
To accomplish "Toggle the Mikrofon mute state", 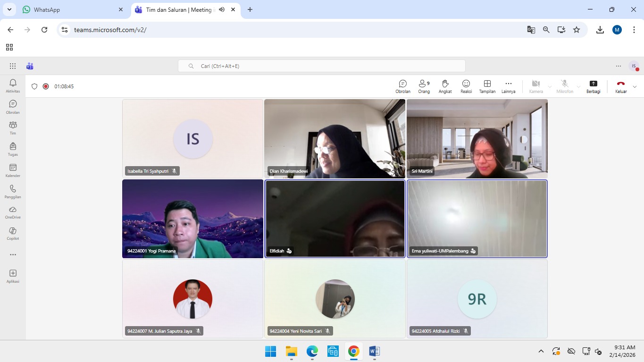I will pyautogui.click(x=564, y=86).
